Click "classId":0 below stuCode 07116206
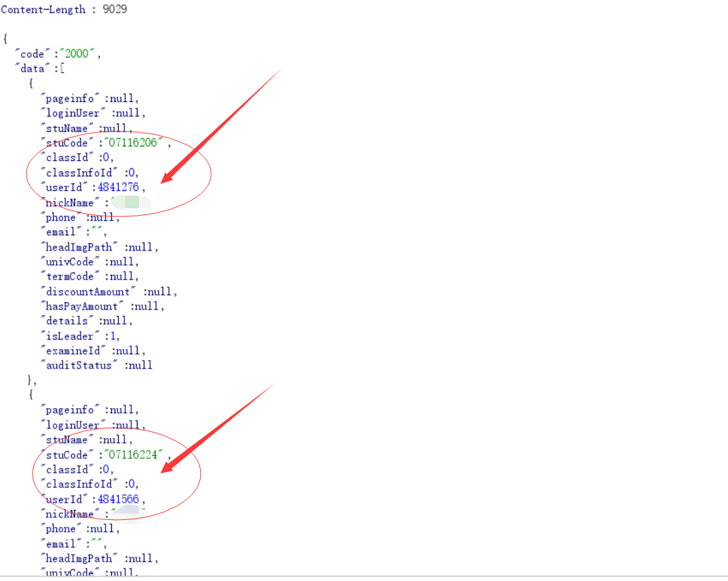The height and width of the screenshot is (581, 728). pos(77,158)
